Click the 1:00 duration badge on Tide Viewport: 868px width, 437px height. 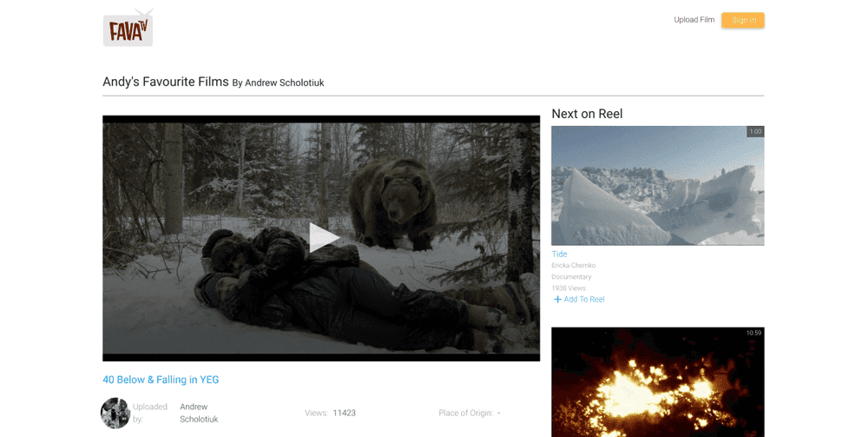755,132
